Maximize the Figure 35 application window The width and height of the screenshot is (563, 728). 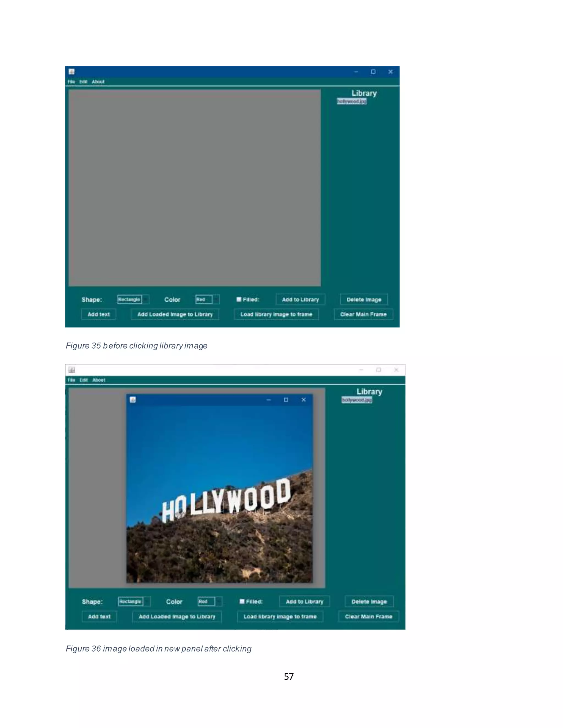click(373, 72)
